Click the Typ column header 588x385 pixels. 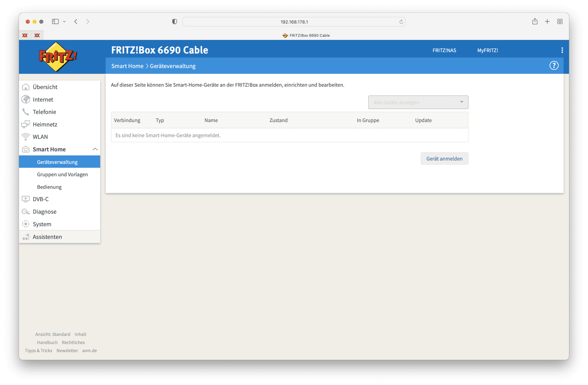[x=160, y=120]
